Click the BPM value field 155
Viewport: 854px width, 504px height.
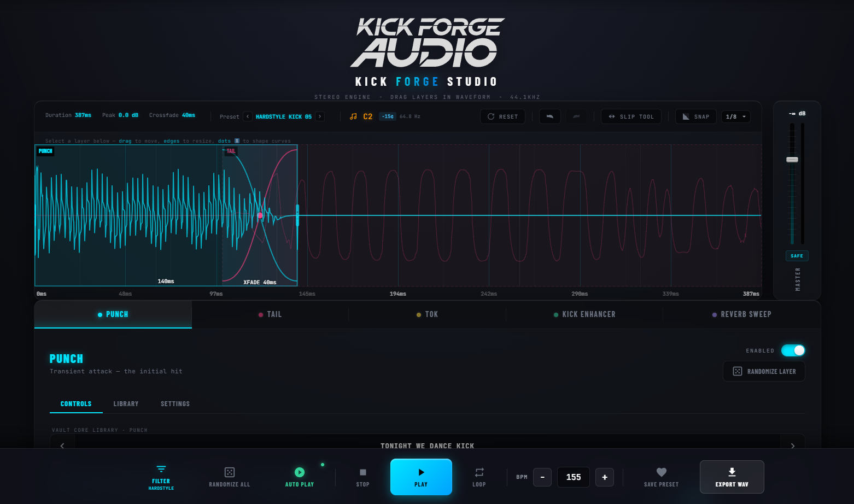tap(574, 477)
